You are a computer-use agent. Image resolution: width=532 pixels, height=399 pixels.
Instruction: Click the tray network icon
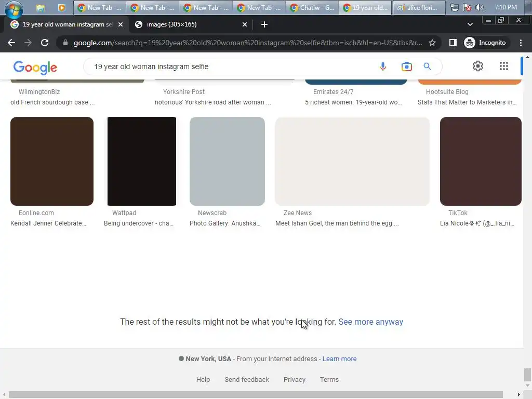click(454, 7)
